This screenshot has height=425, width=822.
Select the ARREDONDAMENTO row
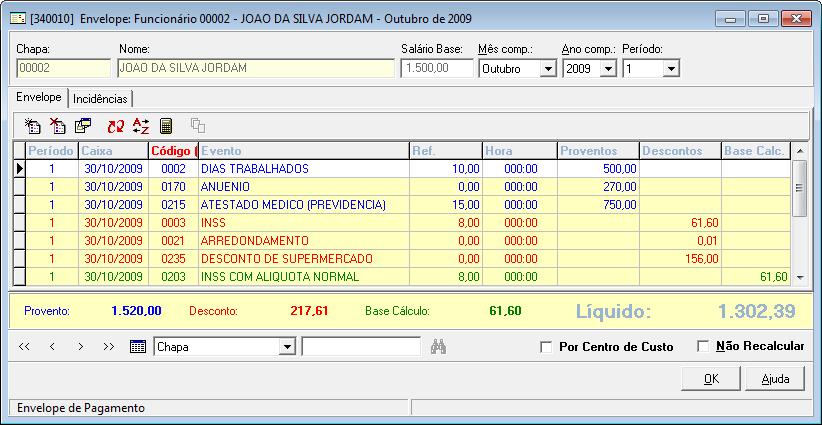click(x=401, y=241)
